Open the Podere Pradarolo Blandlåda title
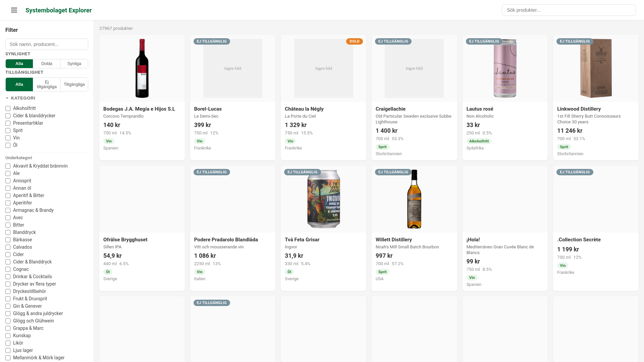This screenshot has width=644, height=362. pyautogui.click(x=226, y=240)
